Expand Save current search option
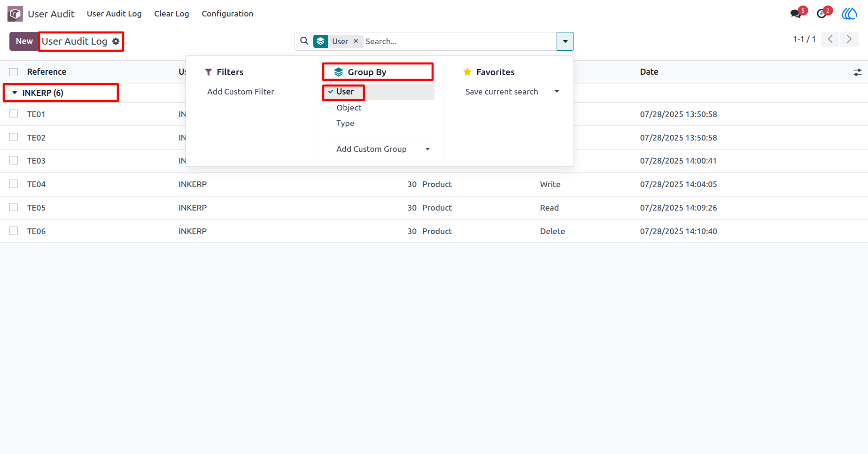868x454 pixels. pos(512,92)
